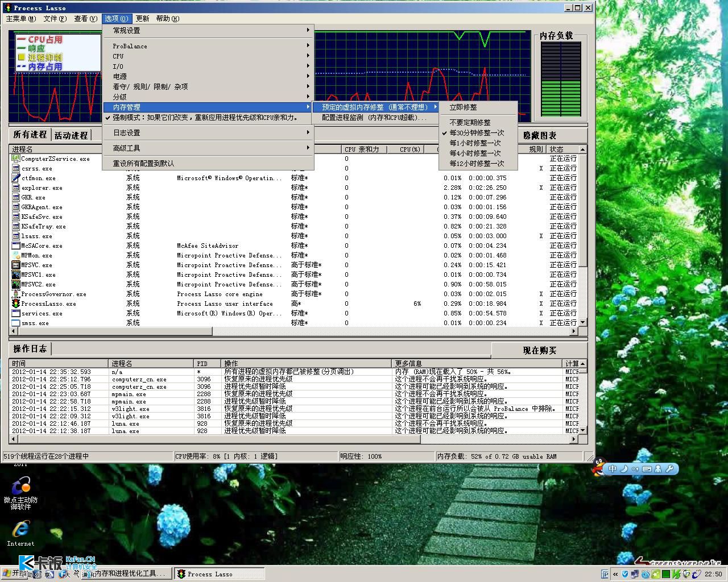Click the explorer.exe row icon
Viewport: 728px width, 582px height.
pos(16,188)
